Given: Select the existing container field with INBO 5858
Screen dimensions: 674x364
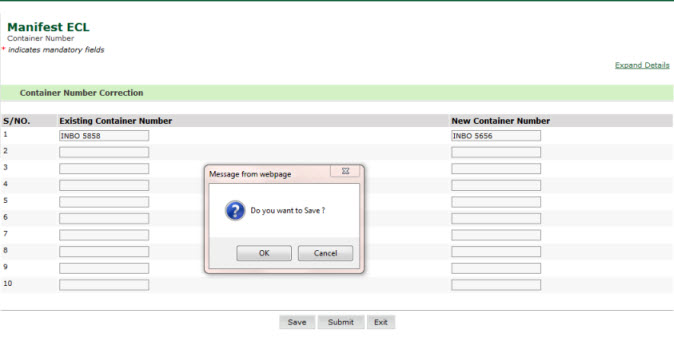Looking at the screenshot, I should [x=104, y=136].
